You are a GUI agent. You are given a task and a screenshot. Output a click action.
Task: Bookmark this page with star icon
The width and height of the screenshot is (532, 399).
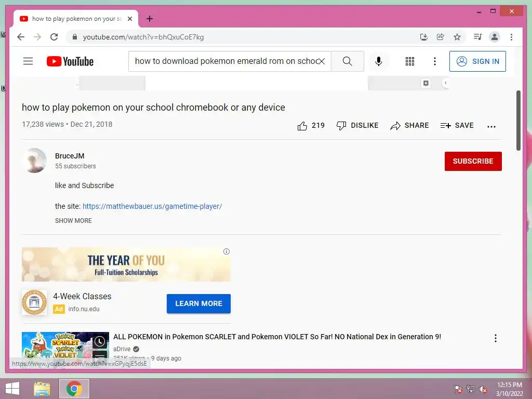tap(457, 37)
